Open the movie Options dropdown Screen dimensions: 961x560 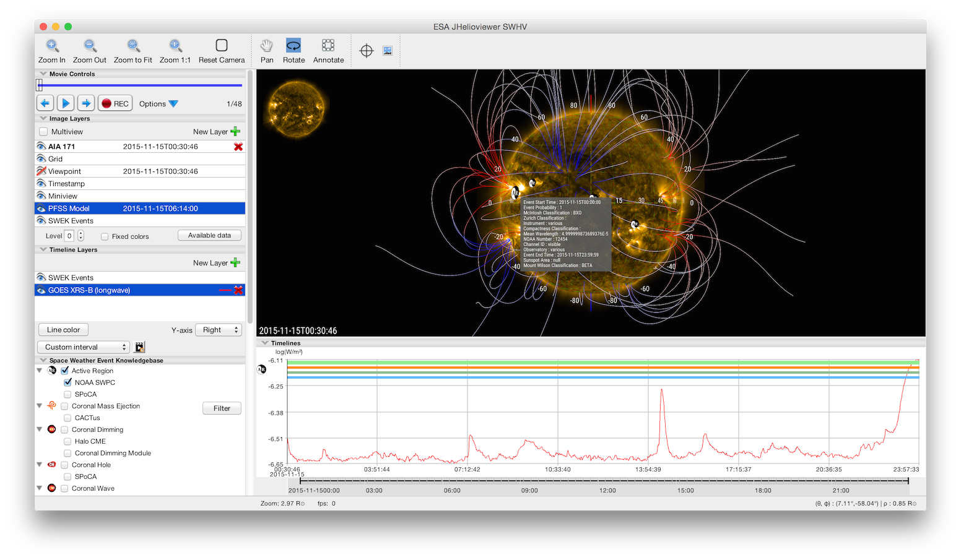tap(159, 104)
